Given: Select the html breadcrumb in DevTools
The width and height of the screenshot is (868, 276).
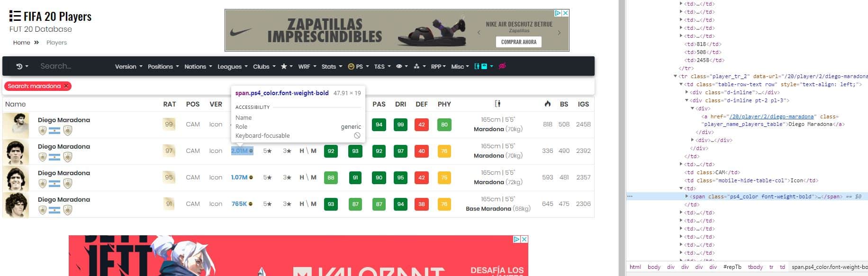Looking at the screenshot, I should [635, 267].
